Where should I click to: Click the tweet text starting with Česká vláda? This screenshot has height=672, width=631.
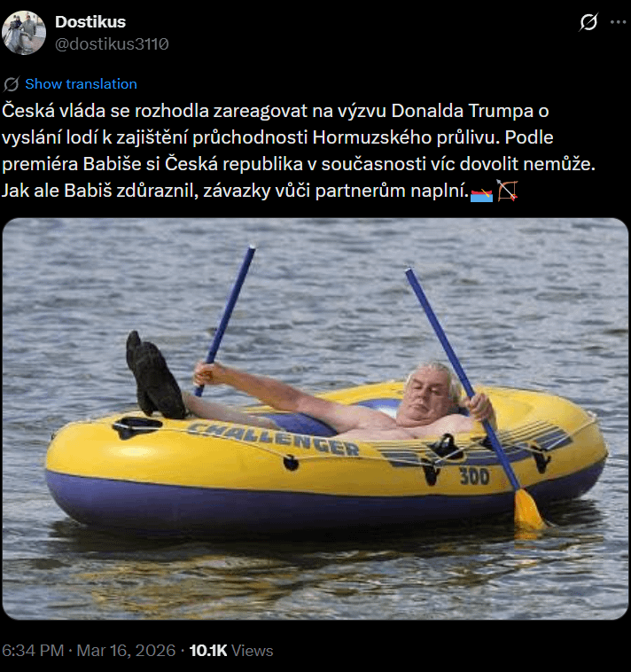coord(299,151)
